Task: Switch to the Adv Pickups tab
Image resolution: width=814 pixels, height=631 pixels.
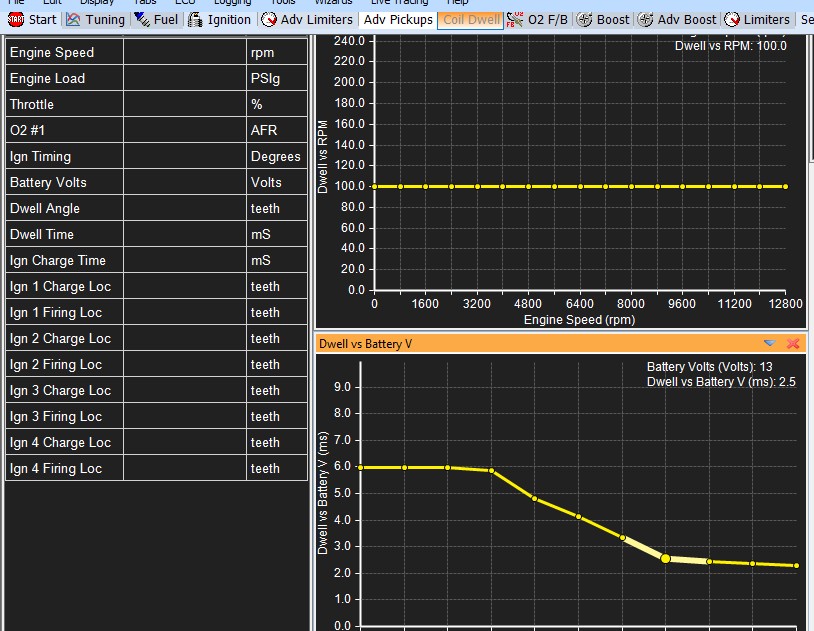Action: 398,19
